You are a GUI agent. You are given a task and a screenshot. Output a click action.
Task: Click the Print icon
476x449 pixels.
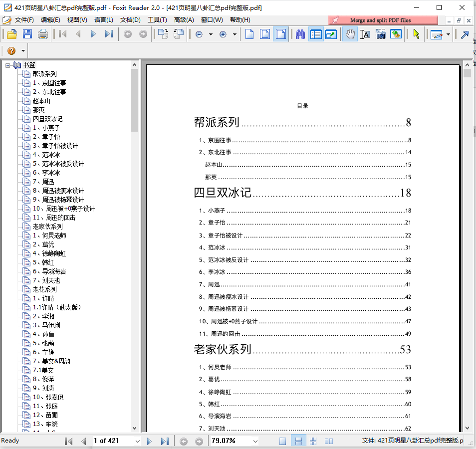[x=42, y=34]
